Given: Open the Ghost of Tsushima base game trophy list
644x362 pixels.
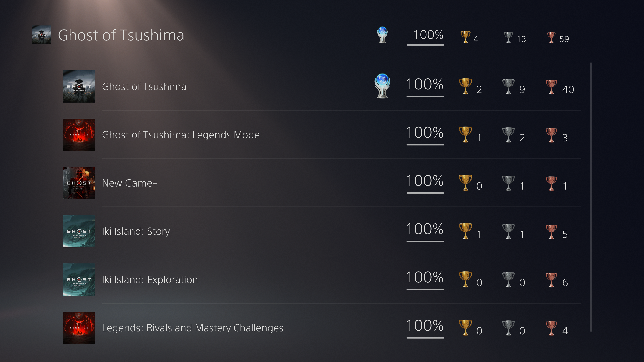Looking at the screenshot, I should coord(144,86).
